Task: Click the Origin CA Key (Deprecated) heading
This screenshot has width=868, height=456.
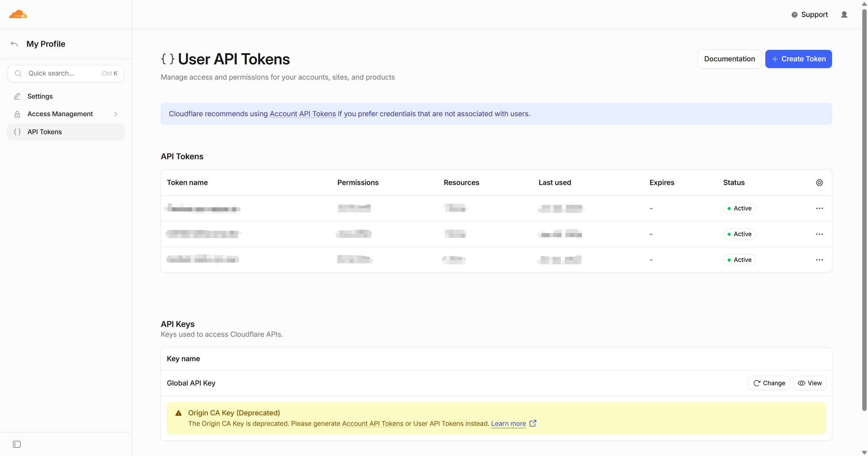Action: coord(234,413)
